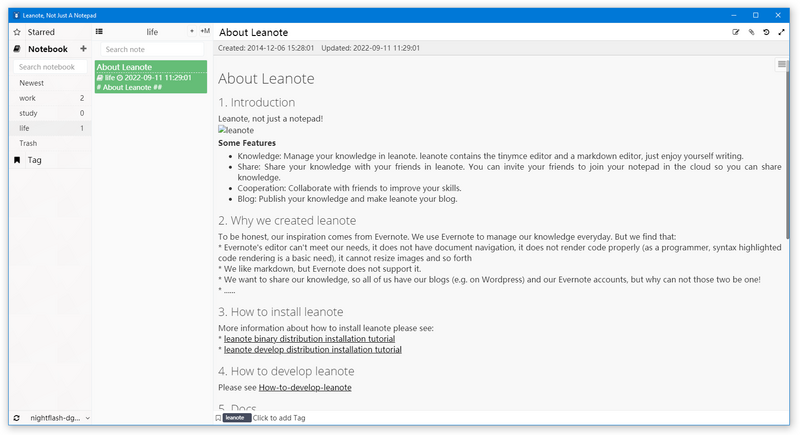
Task: Click the '3. How to install leanote' heading
Action: [281, 312]
